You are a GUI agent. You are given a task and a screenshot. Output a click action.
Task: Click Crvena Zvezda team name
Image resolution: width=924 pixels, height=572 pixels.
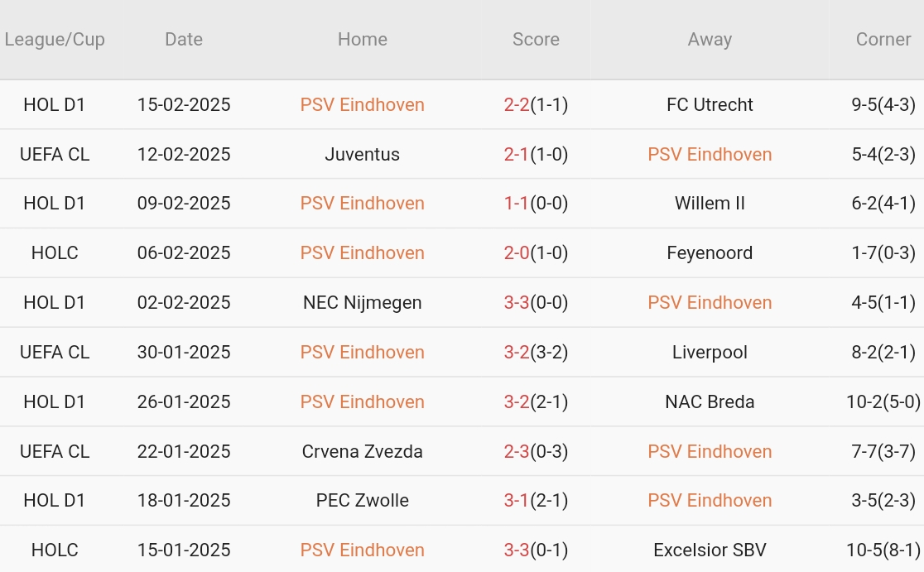[x=363, y=452]
